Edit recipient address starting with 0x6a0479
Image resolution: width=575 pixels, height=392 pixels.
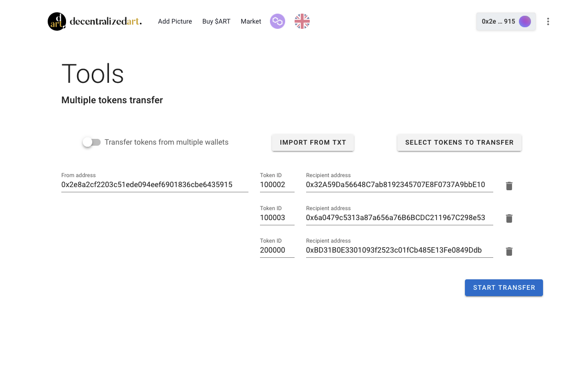click(399, 217)
